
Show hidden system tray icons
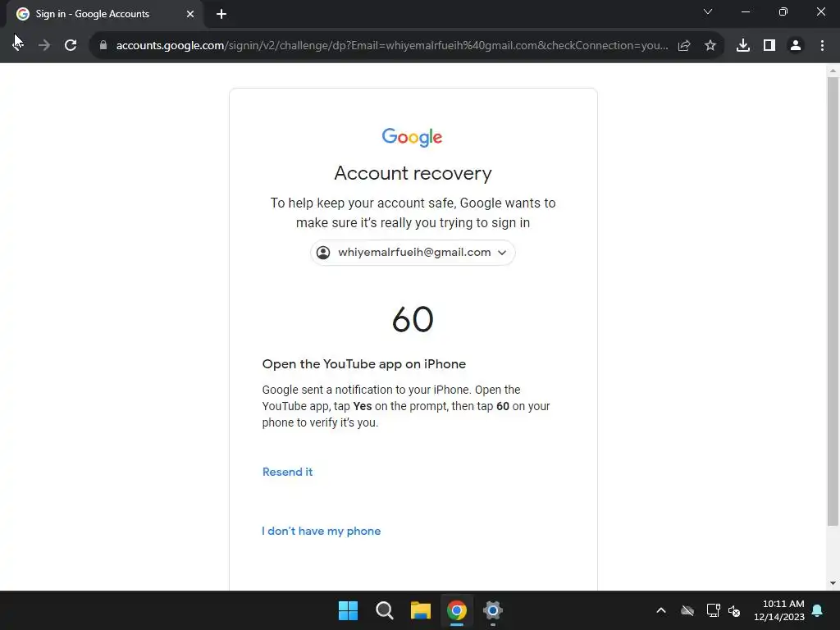tap(661, 610)
